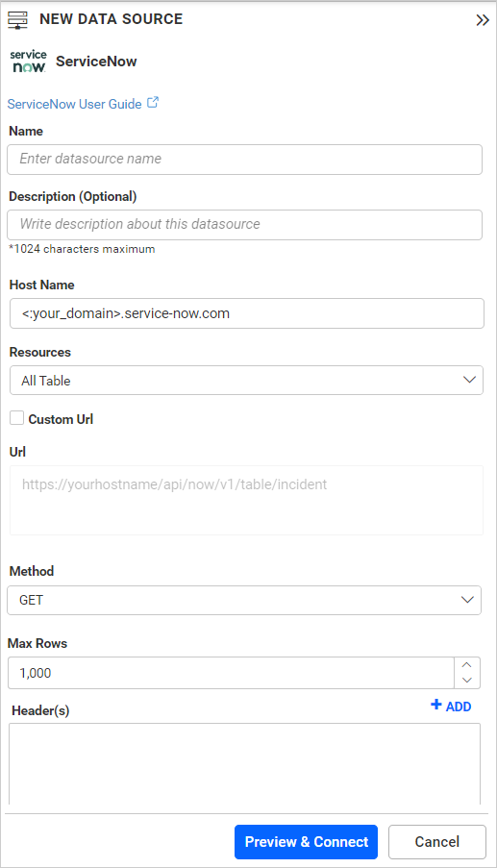Image resolution: width=497 pixels, height=868 pixels.
Task: Add a header with the ADD button
Action: click(451, 706)
